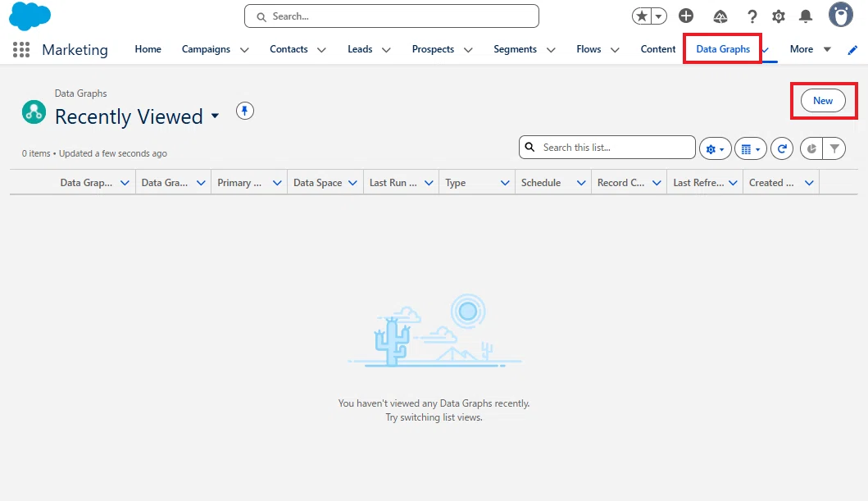Click the Salesforce cloud logo

[x=30, y=16]
